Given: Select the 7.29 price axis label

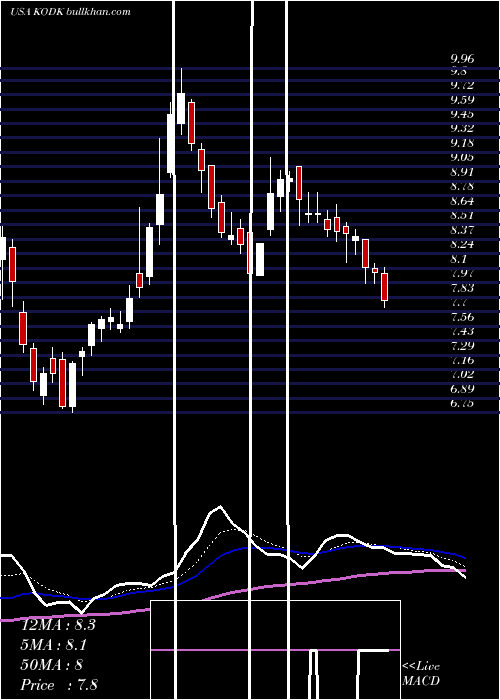Looking at the screenshot, I should point(462,346).
